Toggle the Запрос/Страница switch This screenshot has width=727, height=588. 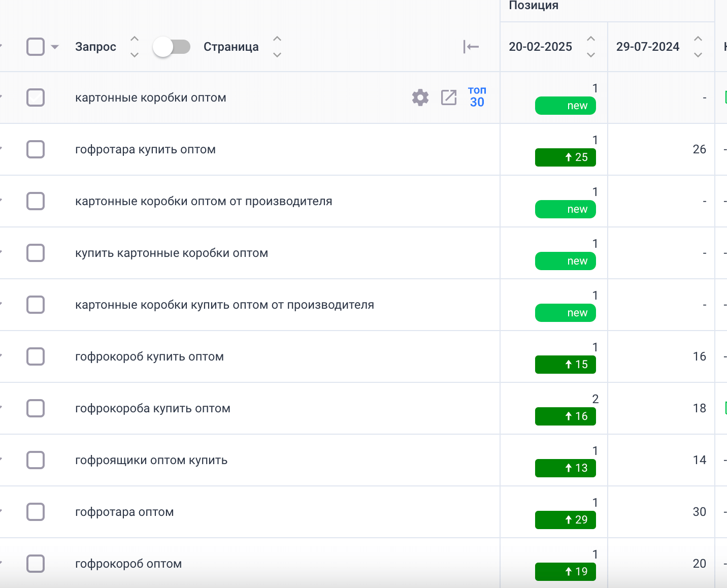pos(172,47)
